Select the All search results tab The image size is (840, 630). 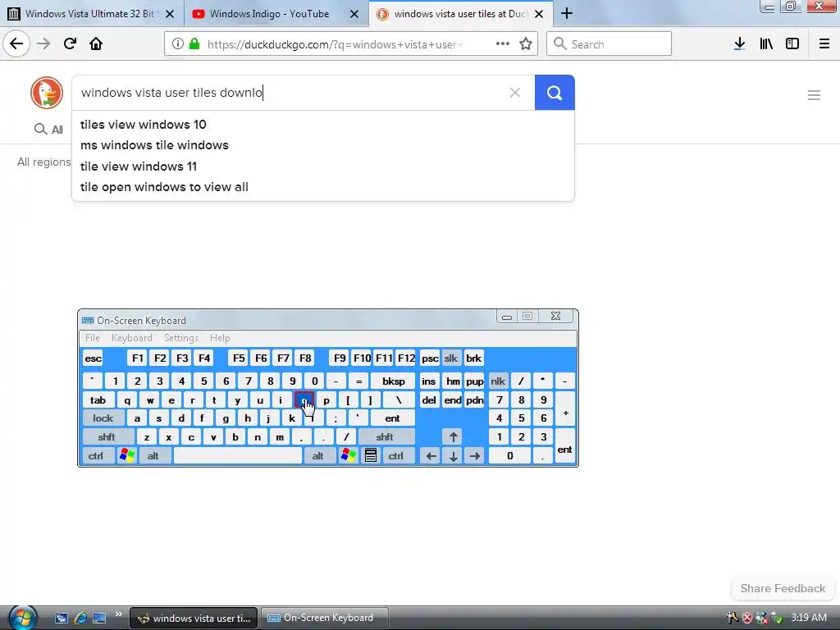pos(48,129)
